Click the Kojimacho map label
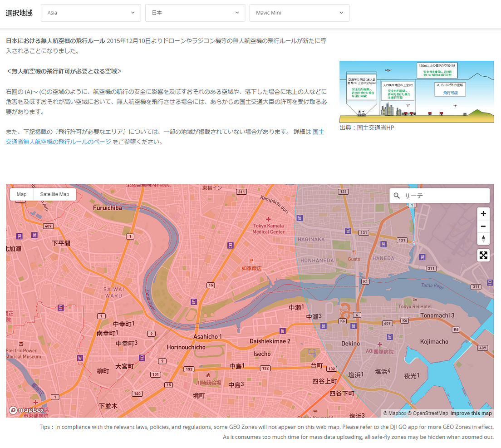Image resolution: width=501 pixels, height=448 pixels. point(434,342)
